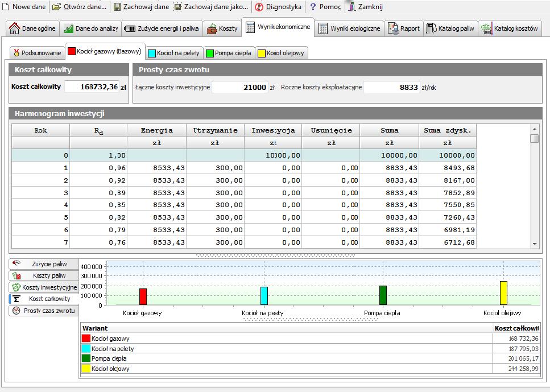The image size is (550, 392).
Task: Switch to Kocioł na pelety sub-tab
Action: [174, 53]
